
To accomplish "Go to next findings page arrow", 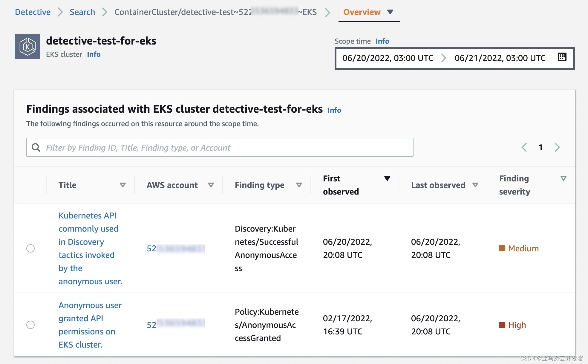I will point(557,147).
